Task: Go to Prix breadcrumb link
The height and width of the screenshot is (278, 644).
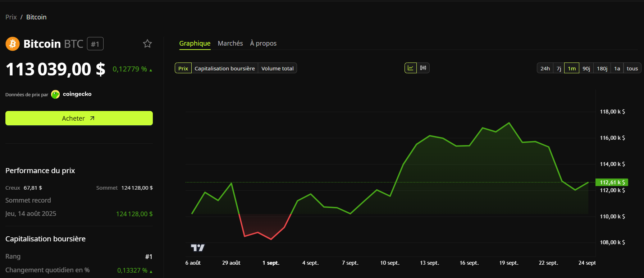Action: coord(11,17)
